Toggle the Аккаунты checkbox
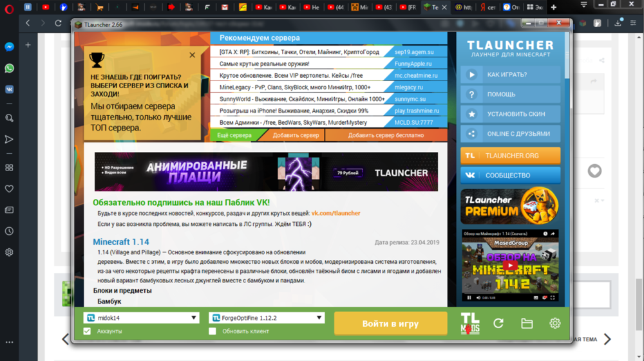Viewport: 644px width, 361px height. (x=87, y=331)
